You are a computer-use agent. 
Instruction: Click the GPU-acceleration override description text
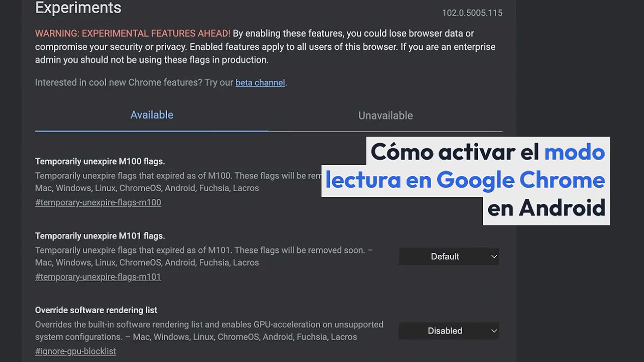click(x=209, y=331)
